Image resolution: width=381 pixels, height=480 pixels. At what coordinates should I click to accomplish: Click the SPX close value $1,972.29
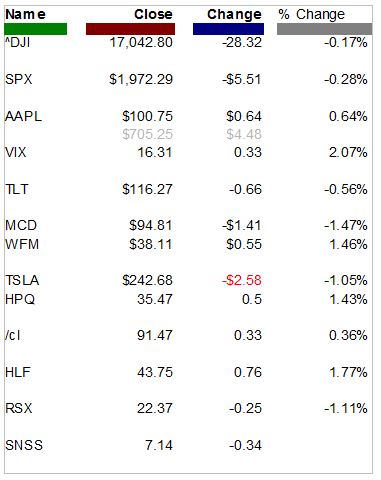click(141, 79)
